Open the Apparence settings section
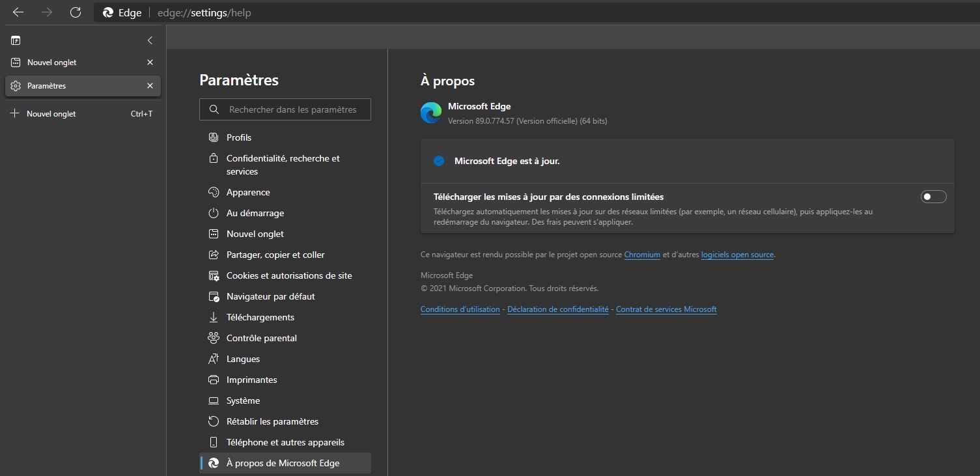 [x=247, y=192]
